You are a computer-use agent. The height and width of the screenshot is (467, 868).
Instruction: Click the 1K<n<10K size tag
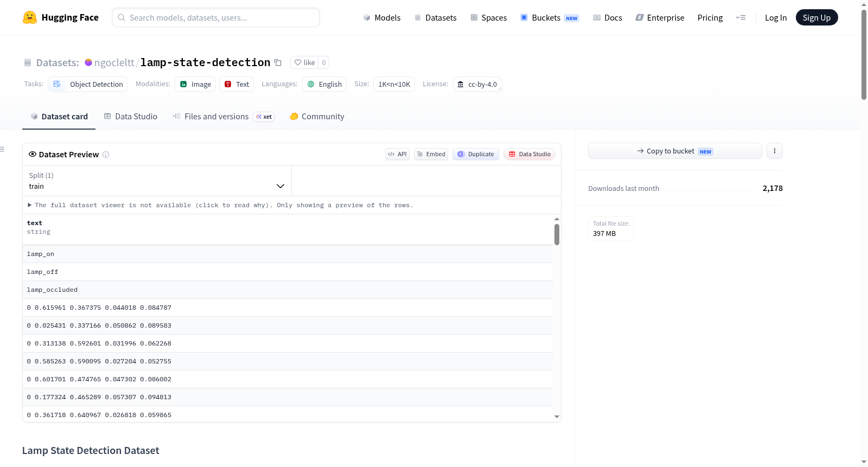click(x=394, y=84)
